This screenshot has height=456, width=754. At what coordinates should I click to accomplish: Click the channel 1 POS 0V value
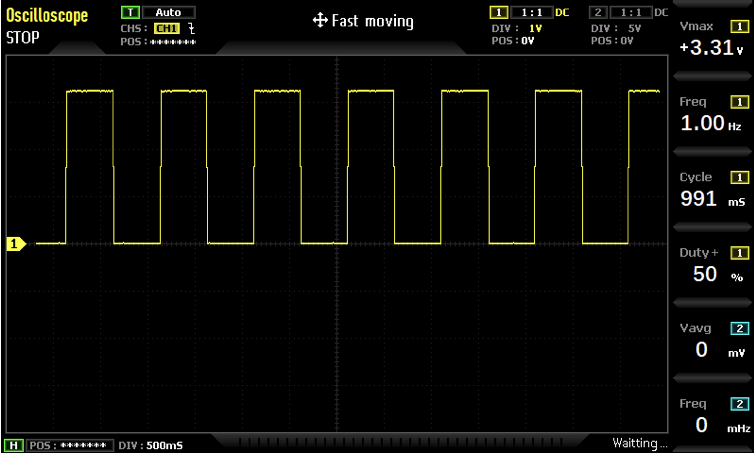528,41
